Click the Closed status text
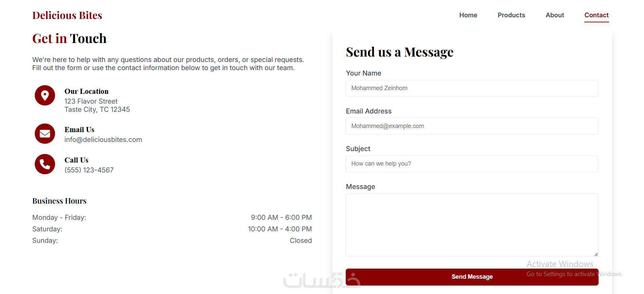The image size is (644, 294). [x=301, y=240]
